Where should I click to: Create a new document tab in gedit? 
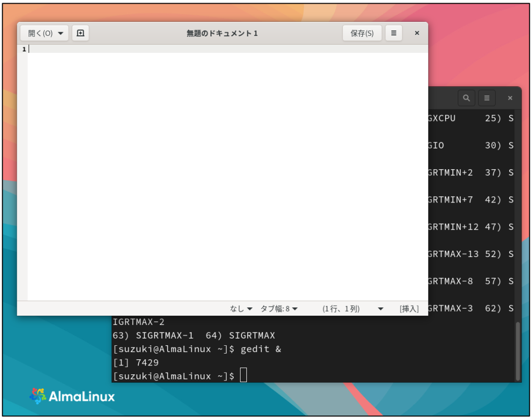pyautogui.click(x=81, y=33)
